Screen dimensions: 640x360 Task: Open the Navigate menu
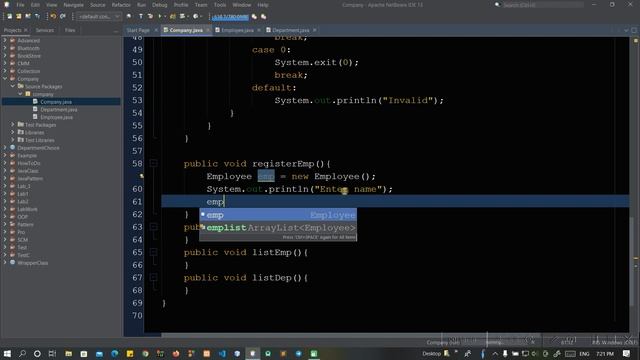tap(73, 5)
